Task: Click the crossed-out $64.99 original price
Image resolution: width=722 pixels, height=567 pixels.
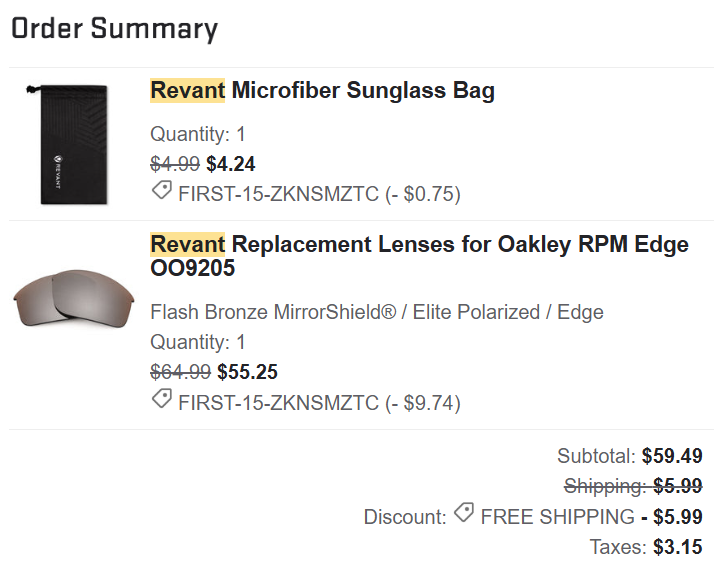Action: (x=180, y=372)
